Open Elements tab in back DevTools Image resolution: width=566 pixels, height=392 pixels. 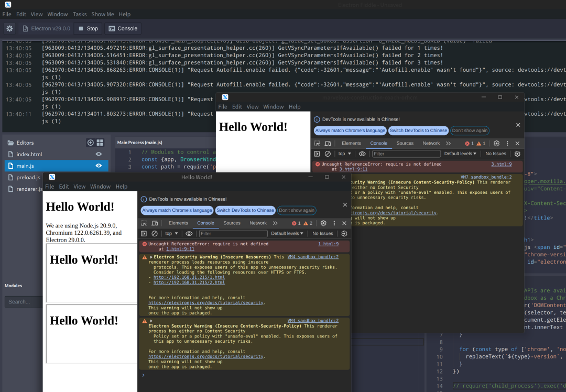(351, 143)
